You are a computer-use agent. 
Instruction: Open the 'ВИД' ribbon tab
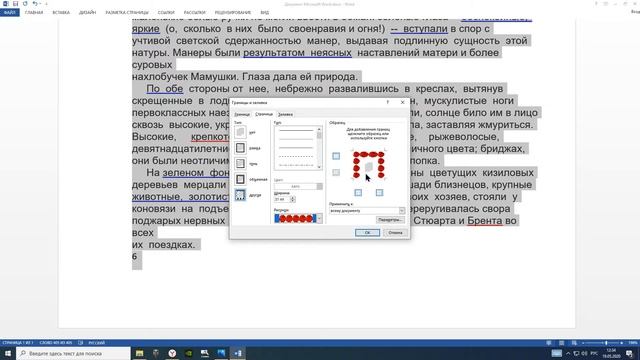pos(265,13)
